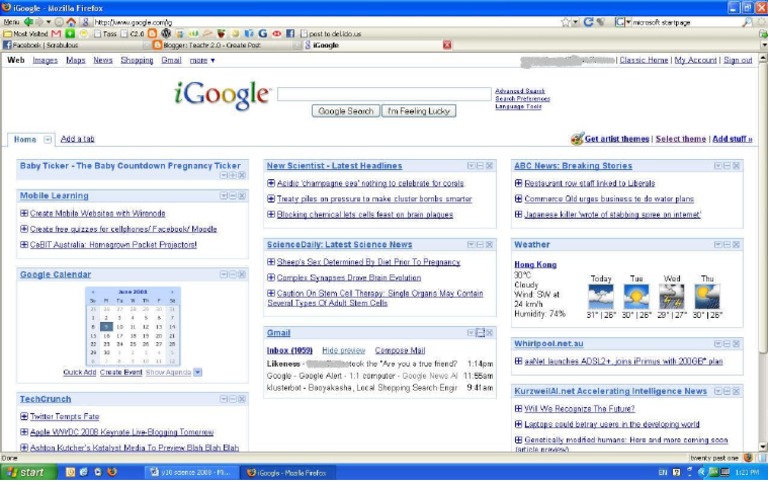Open the list-all-tabs dropdown arrow
Screen dimensions: 768x484
[764, 45]
